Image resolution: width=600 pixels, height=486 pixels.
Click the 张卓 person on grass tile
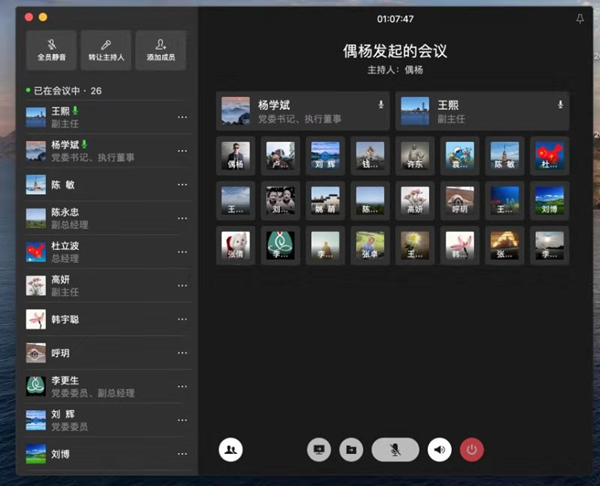(370, 245)
